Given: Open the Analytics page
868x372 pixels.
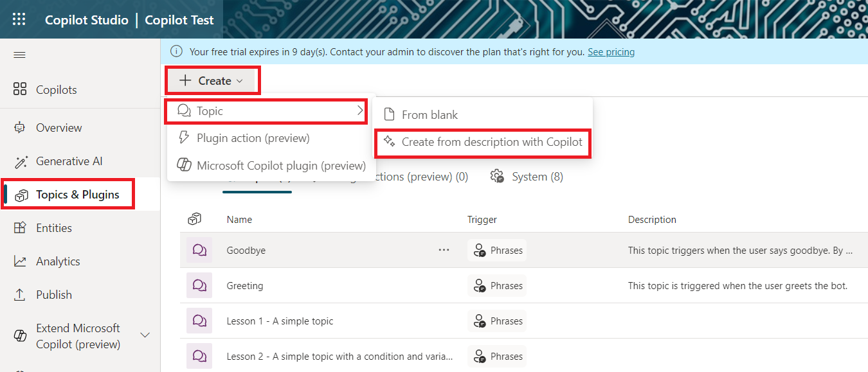Looking at the screenshot, I should (58, 261).
